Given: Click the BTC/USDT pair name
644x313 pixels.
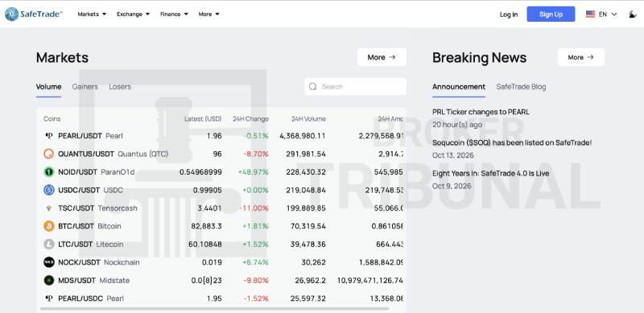Looking at the screenshot, I should click(x=76, y=226).
